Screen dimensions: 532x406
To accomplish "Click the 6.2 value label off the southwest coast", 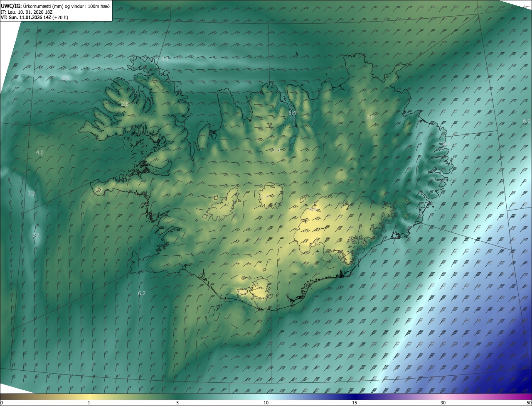I will (x=142, y=293).
